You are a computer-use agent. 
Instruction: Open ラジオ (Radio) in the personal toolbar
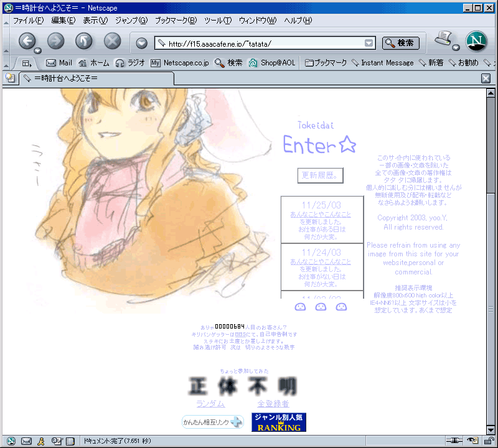[x=130, y=63]
